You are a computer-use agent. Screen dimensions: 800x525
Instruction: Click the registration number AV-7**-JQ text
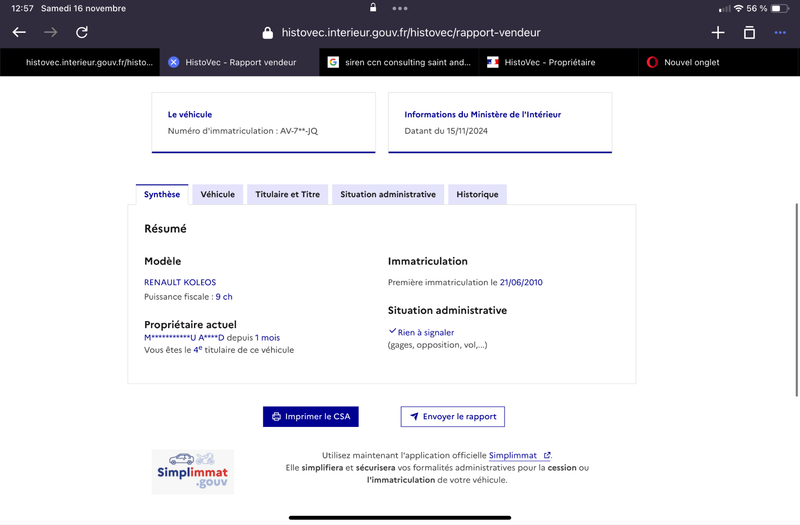tap(299, 131)
